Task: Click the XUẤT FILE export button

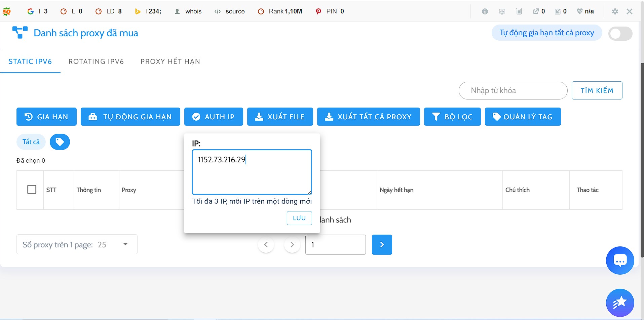Action: [280, 117]
